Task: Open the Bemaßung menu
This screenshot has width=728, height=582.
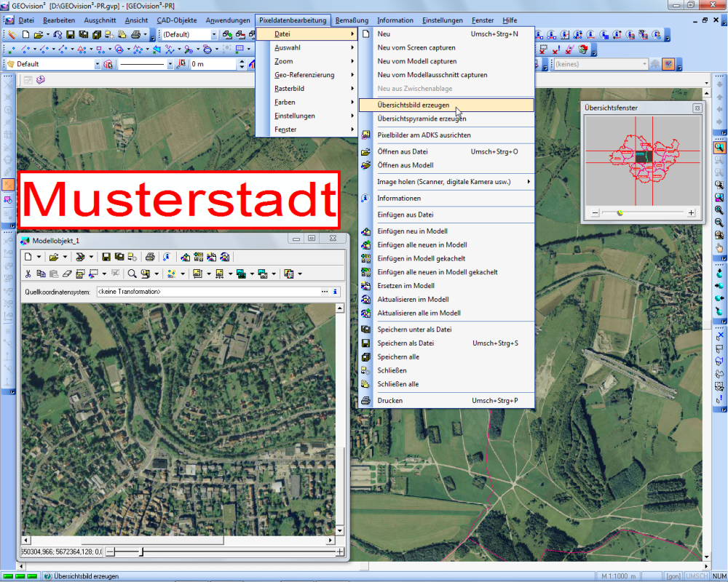Action: [x=352, y=20]
